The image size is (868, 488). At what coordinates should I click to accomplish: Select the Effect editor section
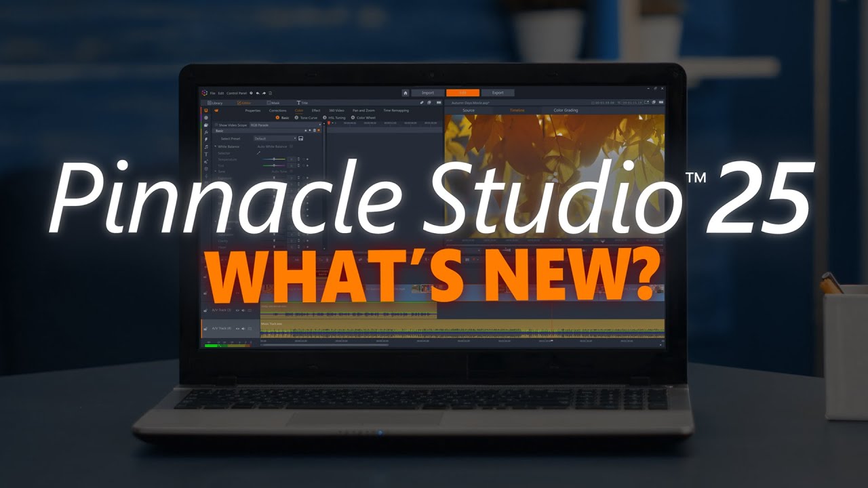click(316, 110)
